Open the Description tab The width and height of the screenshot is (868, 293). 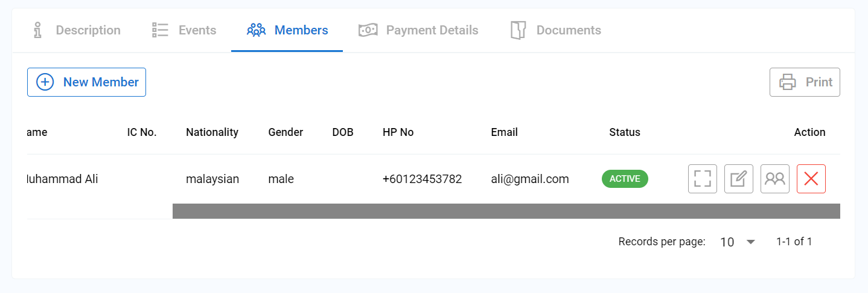[76, 30]
